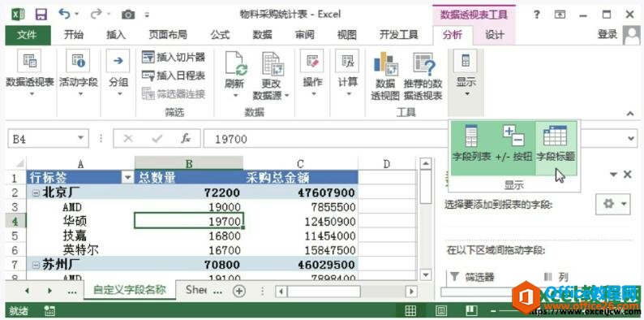Expand the formula bar

[x=632, y=139]
